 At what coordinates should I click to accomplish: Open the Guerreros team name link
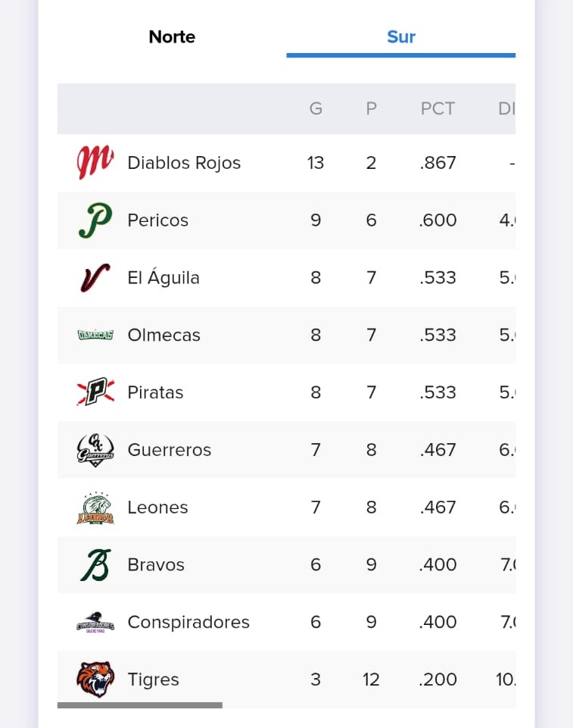tap(170, 450)
